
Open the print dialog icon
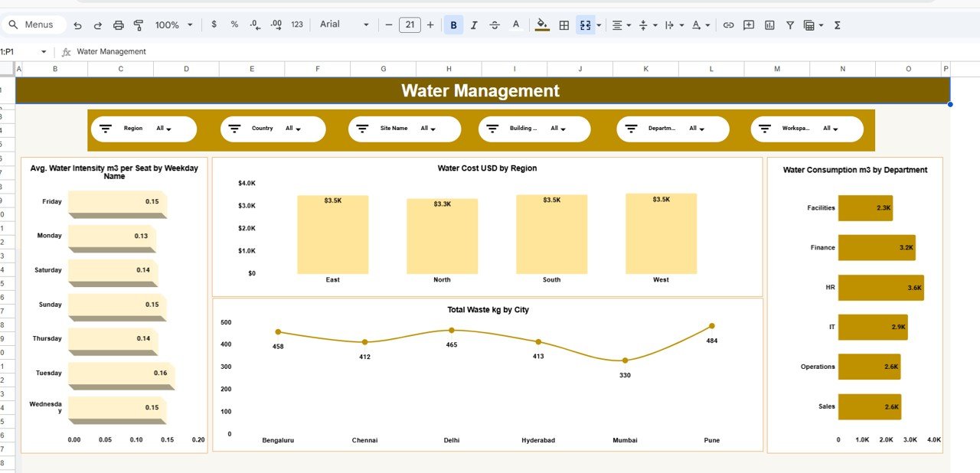coord(118,24)
